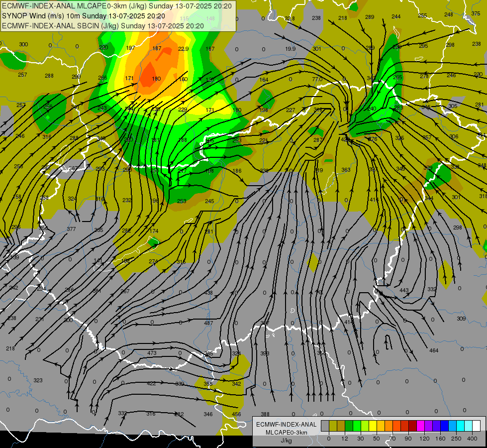487x448 pixels.
Task: Click the map value 309
Action: [461, 319]
